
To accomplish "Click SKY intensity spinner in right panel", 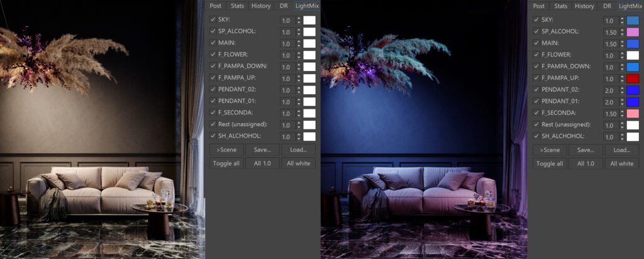I will pos(622,20).
